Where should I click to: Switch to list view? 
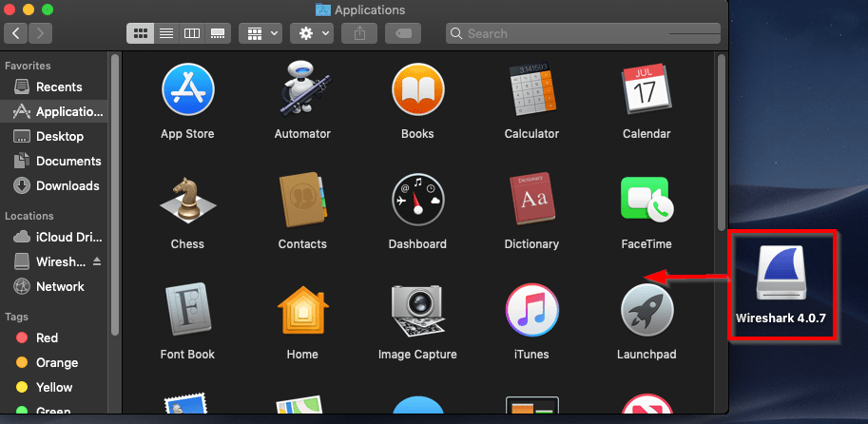click(x=166, y=34)
